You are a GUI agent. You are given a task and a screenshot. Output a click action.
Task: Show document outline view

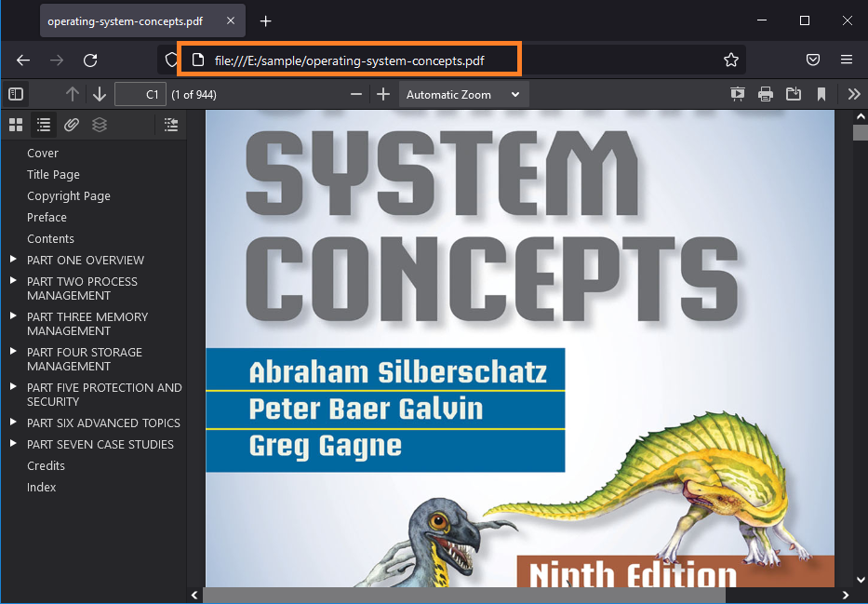(44, 125)
